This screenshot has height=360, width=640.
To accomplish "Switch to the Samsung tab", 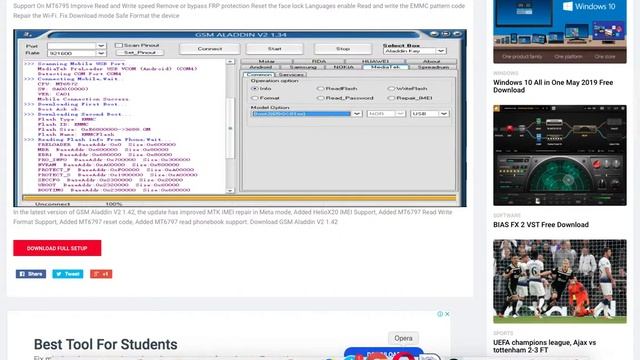I will (x=303, y=67).
